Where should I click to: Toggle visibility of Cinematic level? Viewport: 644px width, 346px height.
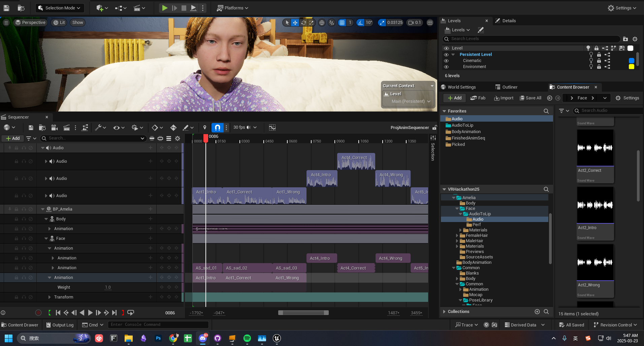tap(446, 61)
